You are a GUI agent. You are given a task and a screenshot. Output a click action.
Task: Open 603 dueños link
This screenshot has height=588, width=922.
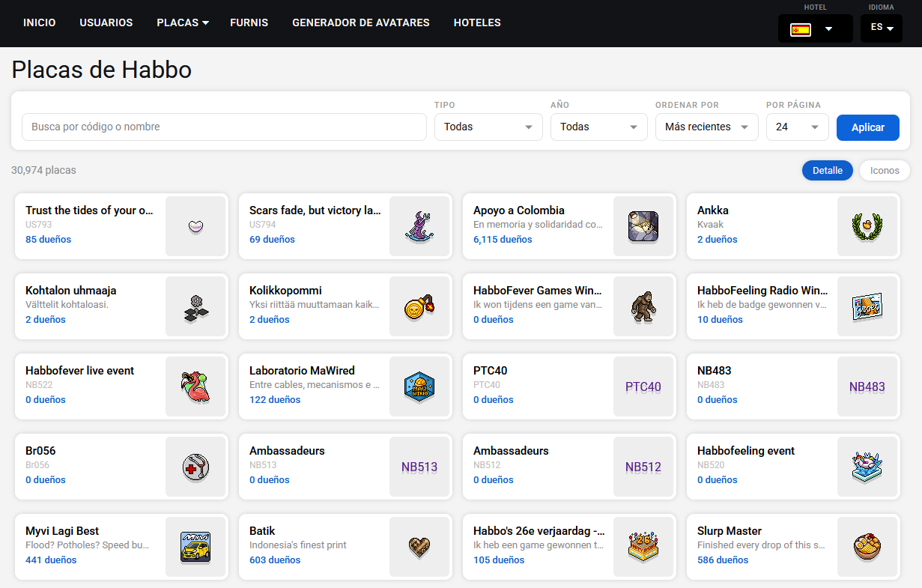click(x=275, y=560)
